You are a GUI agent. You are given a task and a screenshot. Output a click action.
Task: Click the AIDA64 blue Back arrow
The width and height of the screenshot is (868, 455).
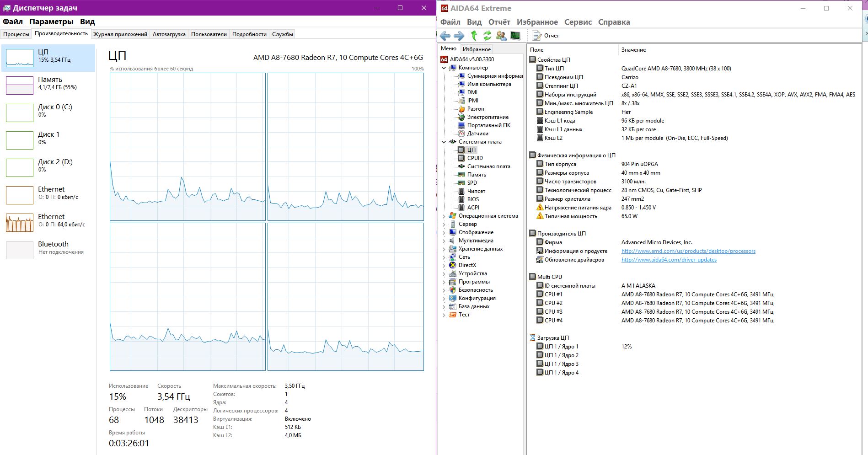coord(445,36)
